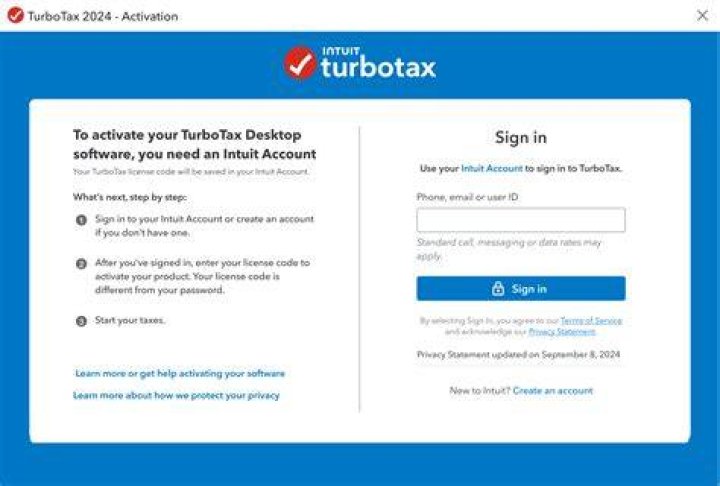Viewport: 720px width, 486px height.
Task: Click the red checkmark TurboTax logo
Action: 300,63
